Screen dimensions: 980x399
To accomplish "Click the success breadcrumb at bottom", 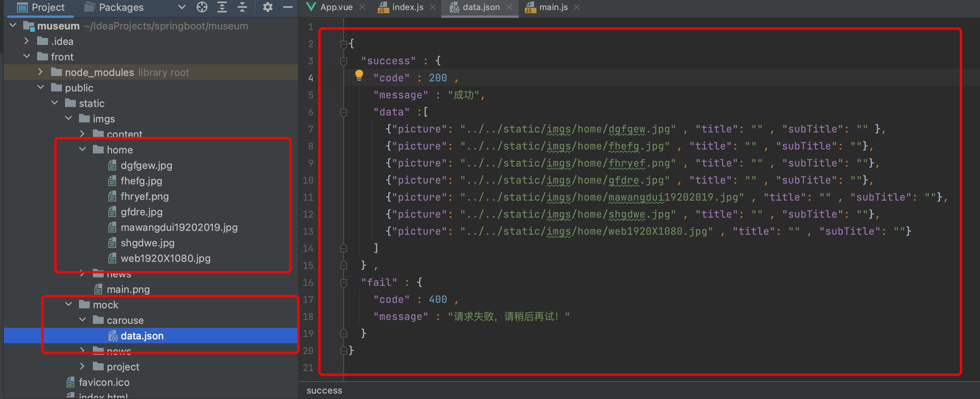I will (324, 390).
